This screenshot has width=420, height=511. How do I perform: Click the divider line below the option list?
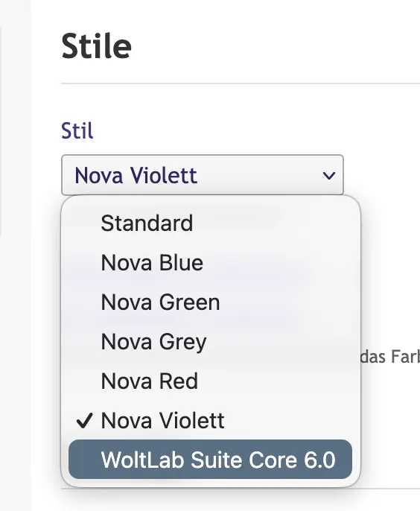point(390,489)
